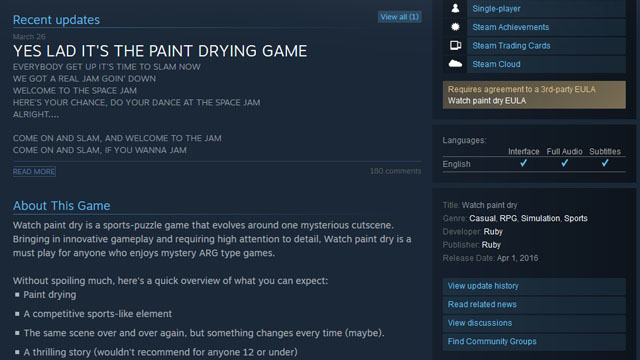Click the Subtitles column header
The image size is (640, 360).
point(605,151)
